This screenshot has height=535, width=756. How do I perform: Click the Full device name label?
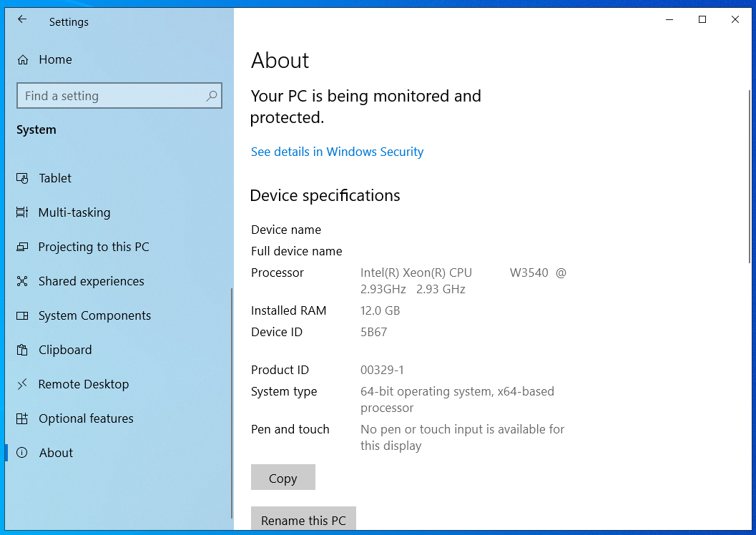pos(297,251)
